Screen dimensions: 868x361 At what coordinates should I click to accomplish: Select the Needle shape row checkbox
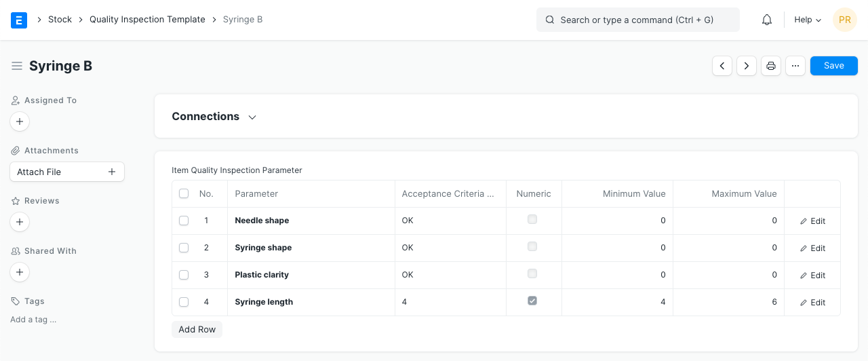pos(184,221)
